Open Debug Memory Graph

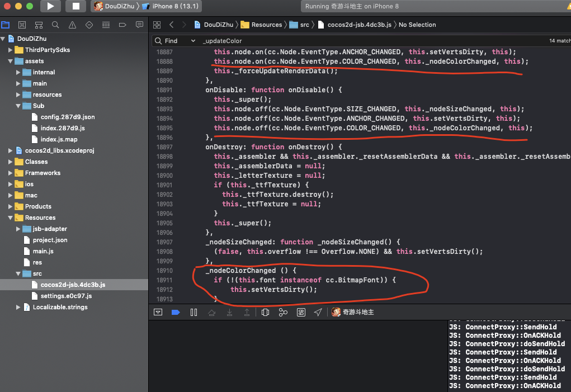(x=283, y=312)
